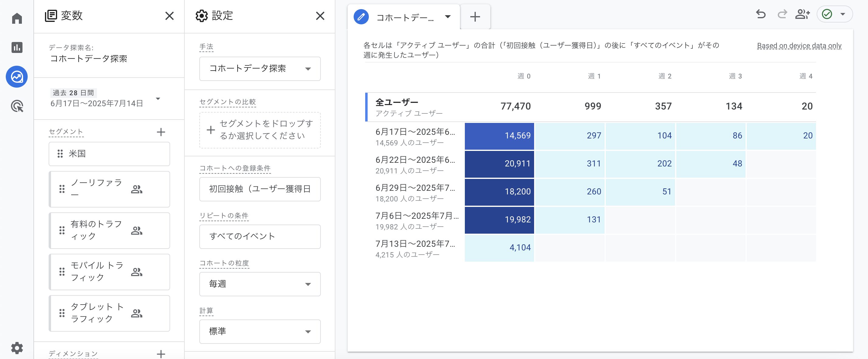Click cell 20,911 in week 0

click(499, 164)
